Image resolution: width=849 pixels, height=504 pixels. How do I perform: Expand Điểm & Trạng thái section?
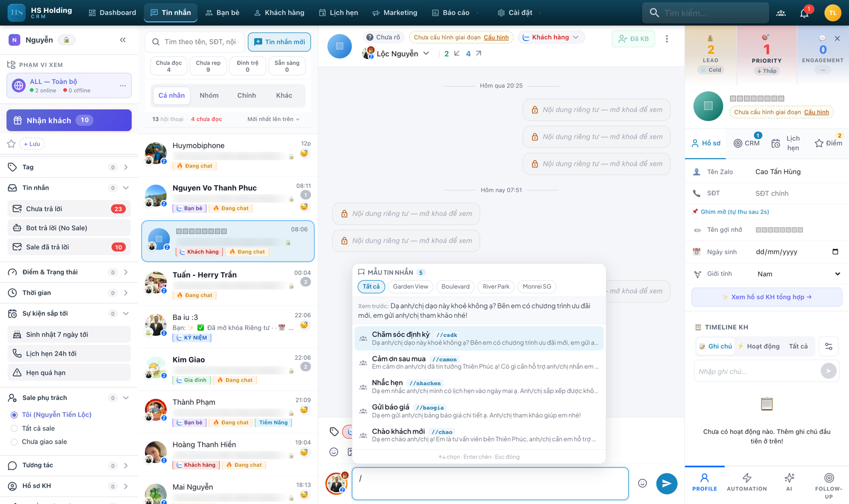click(x=126, y=272)
